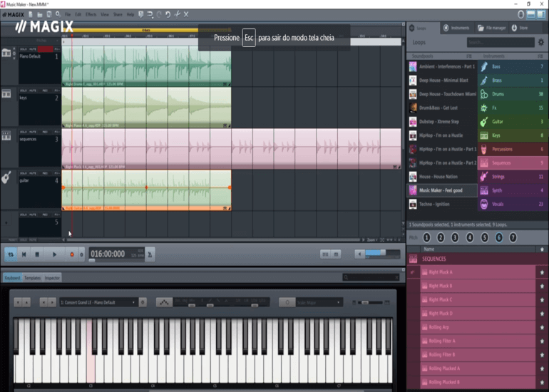Image resolution: width=549 pixels, height=392 pixels.
Task: Select the Guitar instrument category
Action: coord(512,121)
